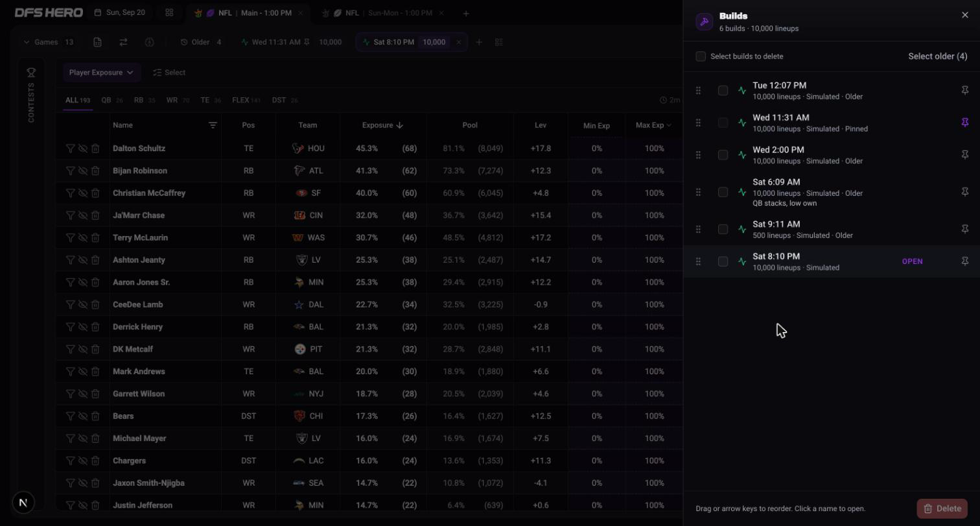This screenshot has width=980, height=526.
Task: Switch to the QB position tab
Action: point(111,100)
